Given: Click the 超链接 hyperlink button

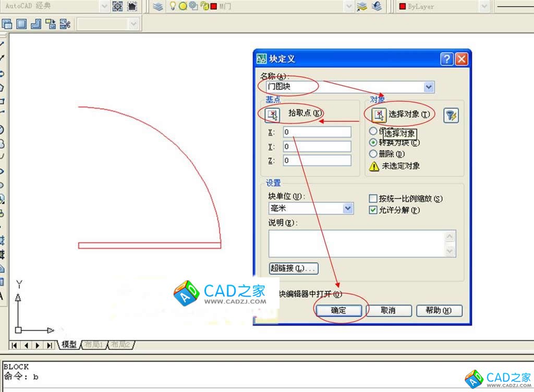Looking at the screenshot, I should pyautogui.click(x=294, y=268).
